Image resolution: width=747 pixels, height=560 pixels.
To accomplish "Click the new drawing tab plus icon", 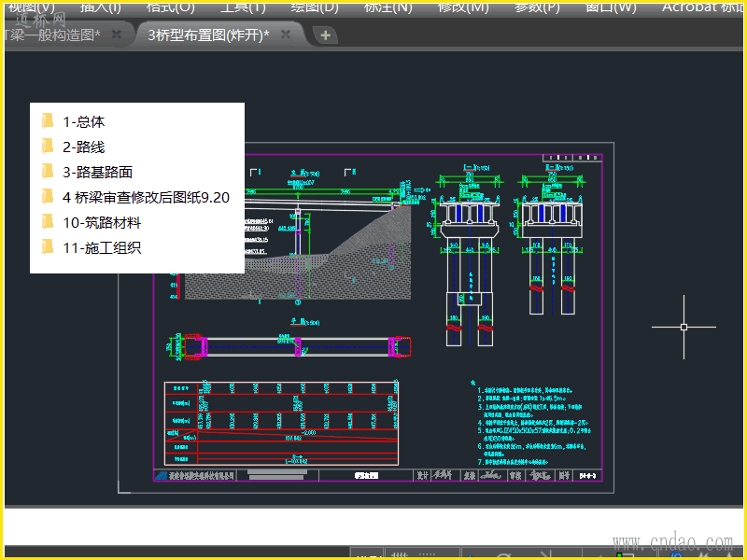I will 325,35.
